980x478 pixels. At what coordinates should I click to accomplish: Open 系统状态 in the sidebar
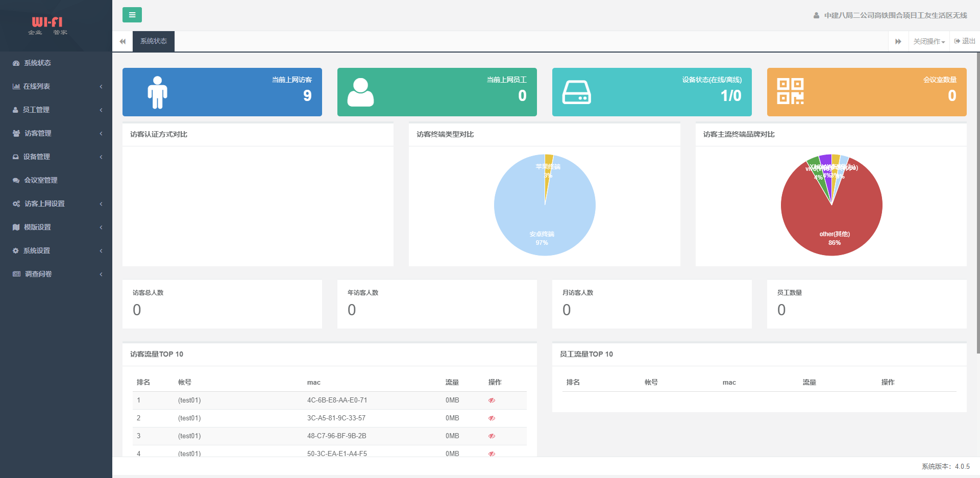tap(56, 63)
